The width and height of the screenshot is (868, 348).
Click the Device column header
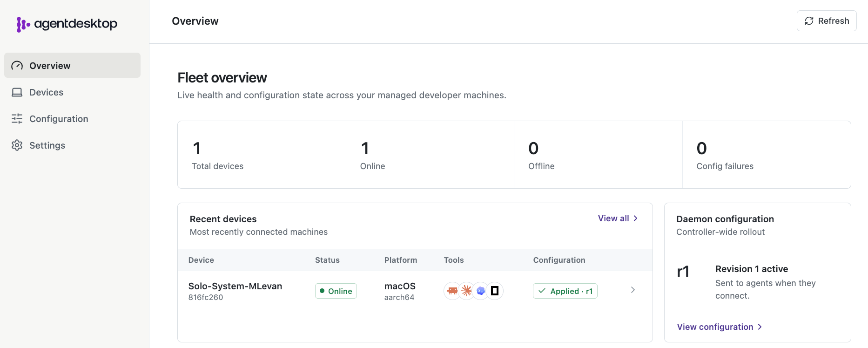[201, 260]
